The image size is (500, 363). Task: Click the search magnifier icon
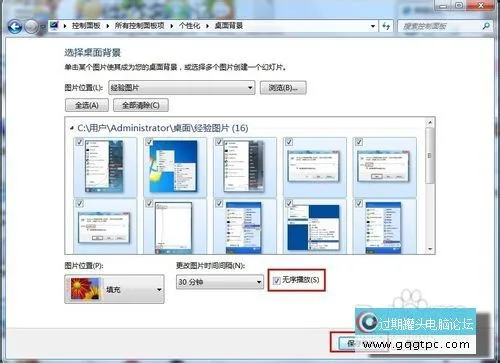(486, 26)
